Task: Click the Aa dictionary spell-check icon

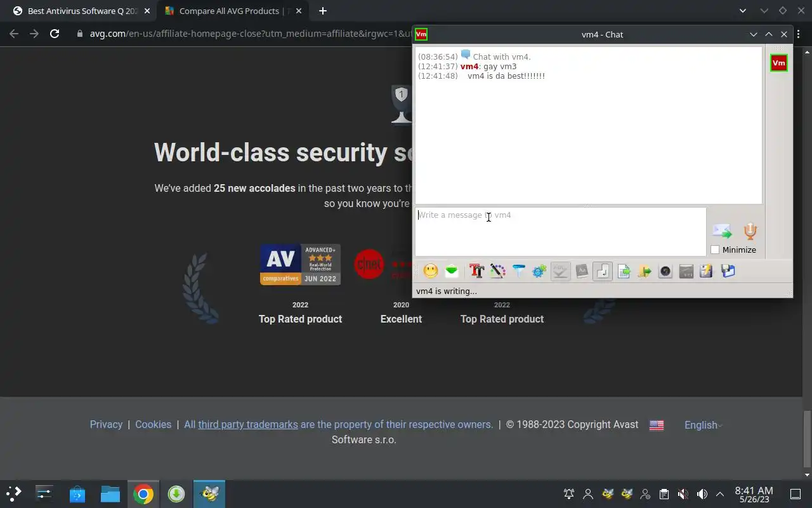Action: 582,271
